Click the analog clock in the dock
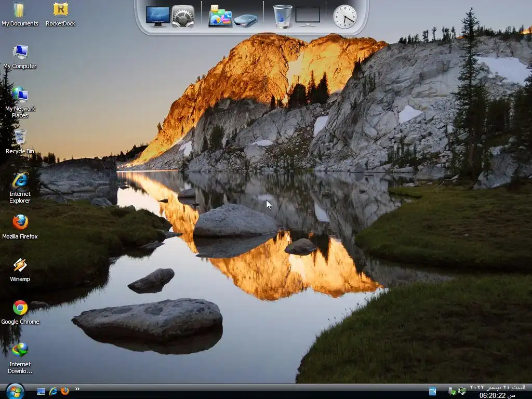Viewport: 532px width, 399px height. point(345,17)
